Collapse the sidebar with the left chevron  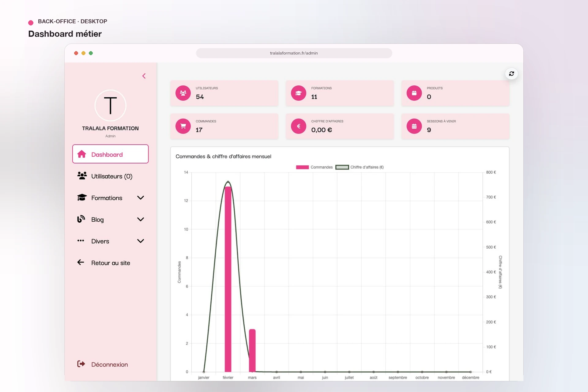pos(144,76)
